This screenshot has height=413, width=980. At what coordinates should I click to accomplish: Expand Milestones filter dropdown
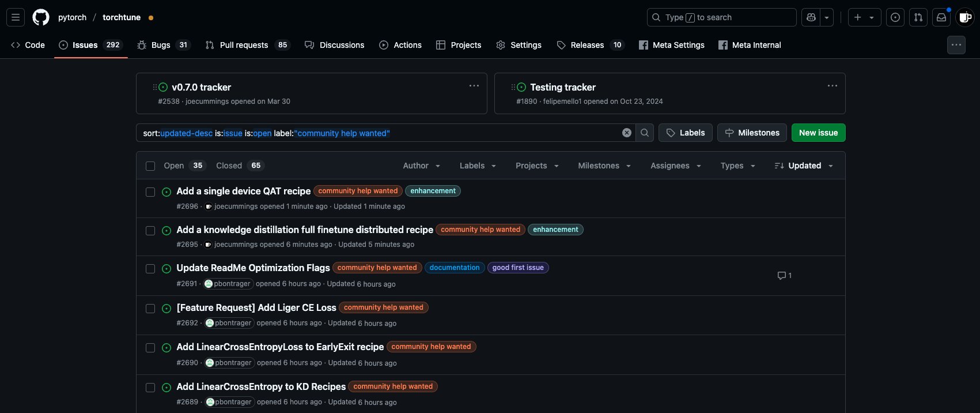tap(604, 166)
